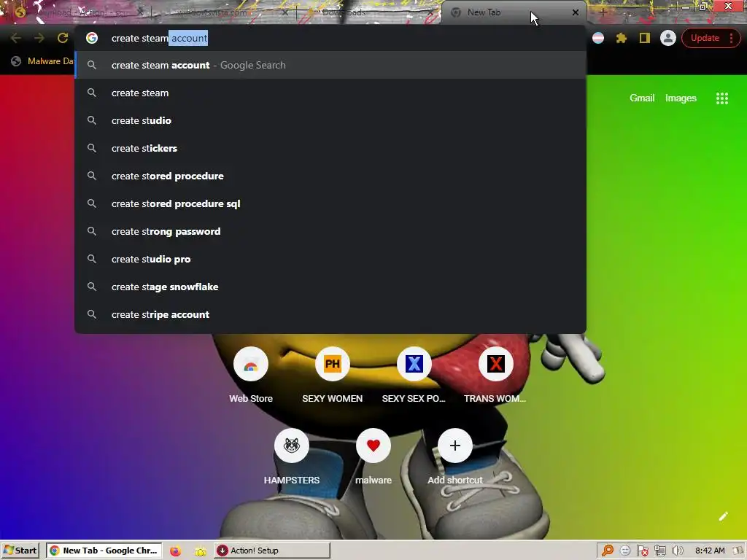Open the TRANS WOM... shortcut tile
Image resolution: width=747 pixels, height=560 pixels.
(495, 375)
